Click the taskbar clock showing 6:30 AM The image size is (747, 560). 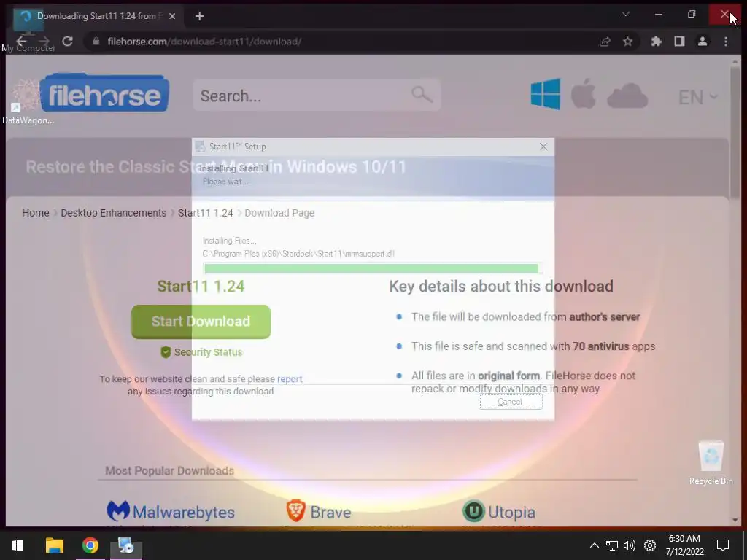point(684,545)
